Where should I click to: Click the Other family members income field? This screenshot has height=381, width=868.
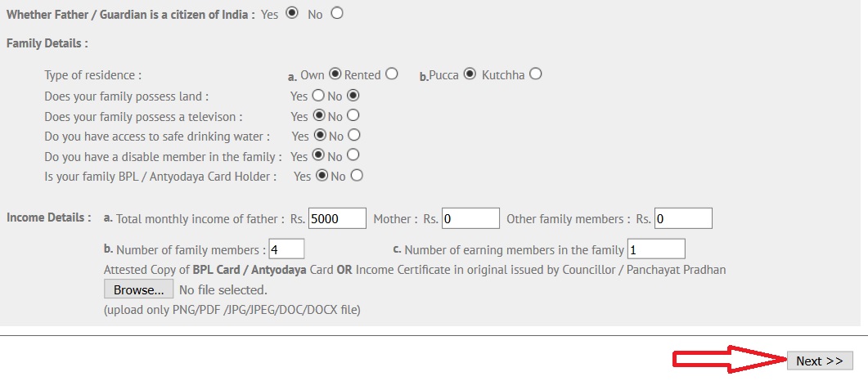click(x=683, y=218)
